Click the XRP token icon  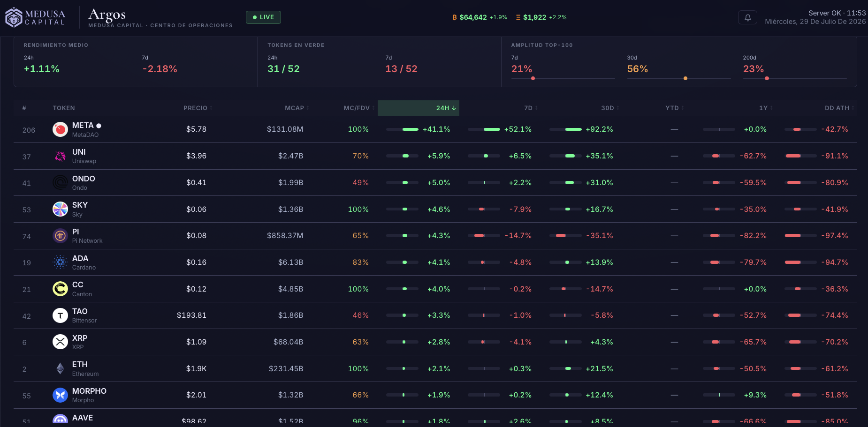(60, 342)
